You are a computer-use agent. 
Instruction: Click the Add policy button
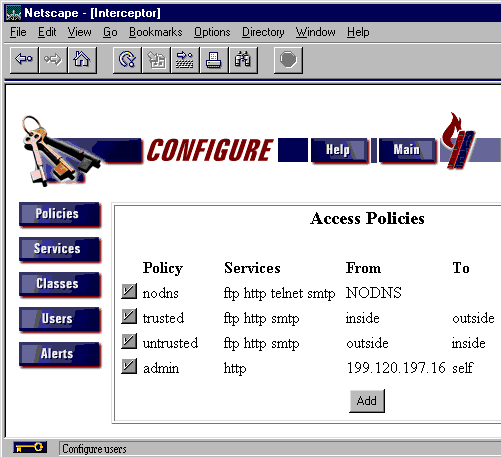click(x=367, y=401)
